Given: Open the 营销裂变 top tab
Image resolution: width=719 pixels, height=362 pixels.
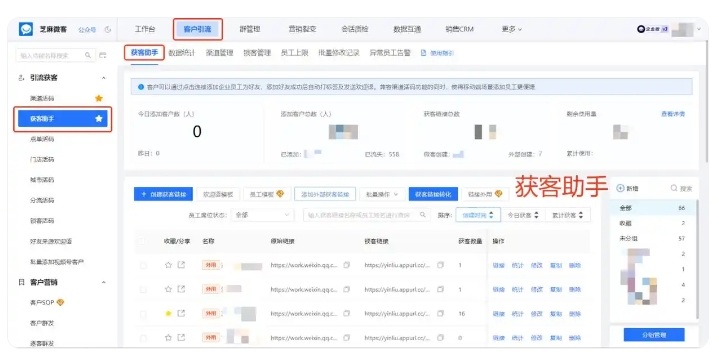Looking at the screenshot, I should coord(302,29).
